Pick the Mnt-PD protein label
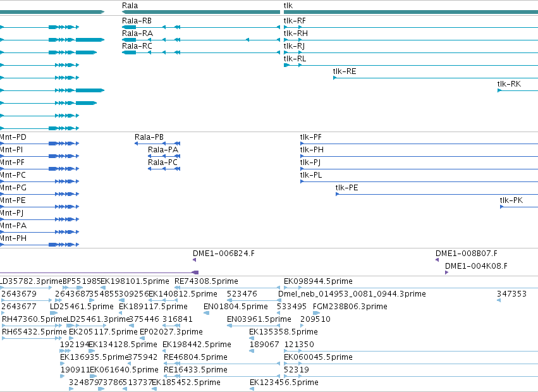The image size is (538, 392). point(13,137)
